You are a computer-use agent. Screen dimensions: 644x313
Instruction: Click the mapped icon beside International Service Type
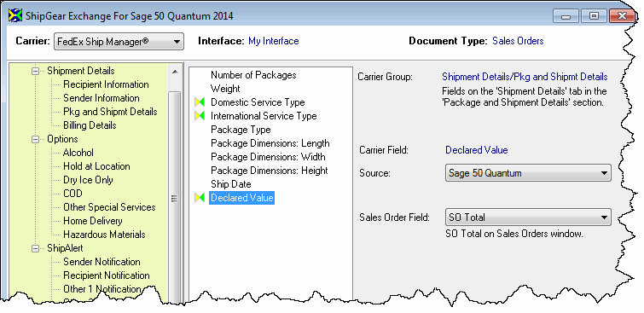[200, 116]
